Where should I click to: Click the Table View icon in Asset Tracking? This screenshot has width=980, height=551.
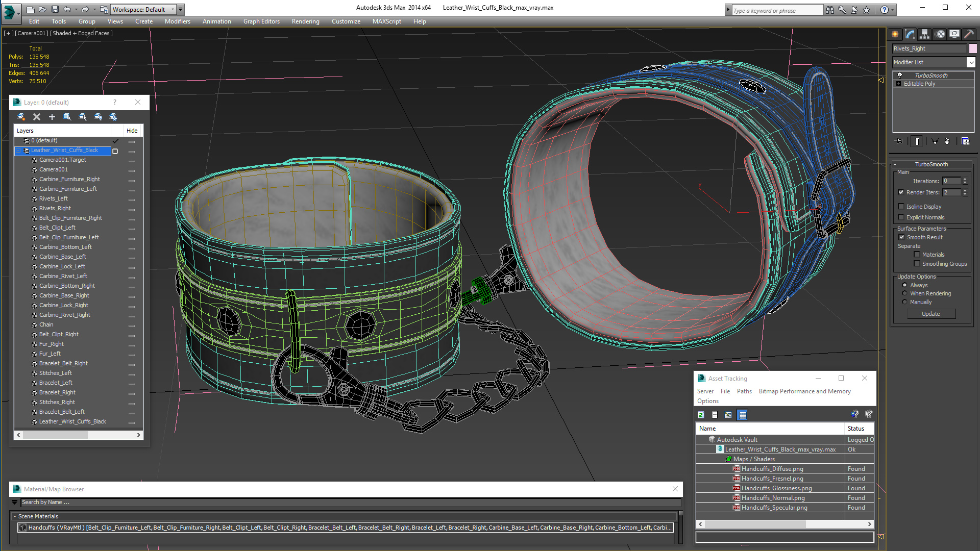[743, 415]
